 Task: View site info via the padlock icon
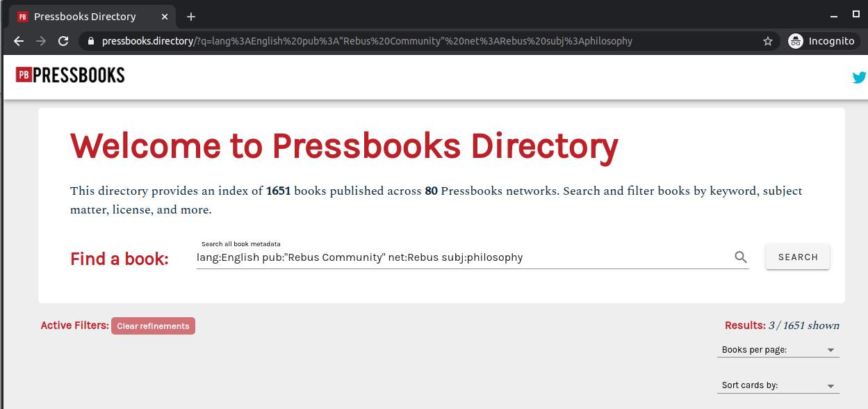[x=90, y=41]
